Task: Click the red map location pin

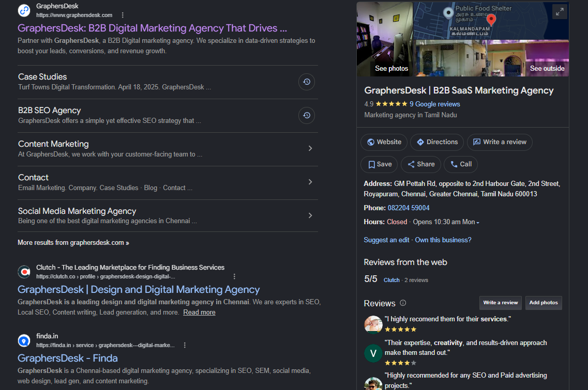Action: (491, 20)
